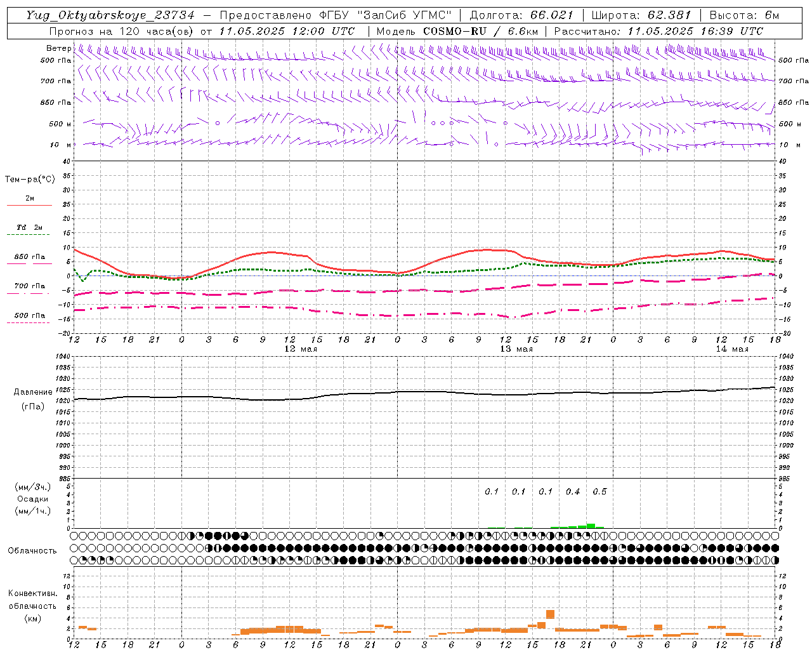Screen dimensions: 812x650
Task: Click the 13 мая date label
Action: (516, 348)
